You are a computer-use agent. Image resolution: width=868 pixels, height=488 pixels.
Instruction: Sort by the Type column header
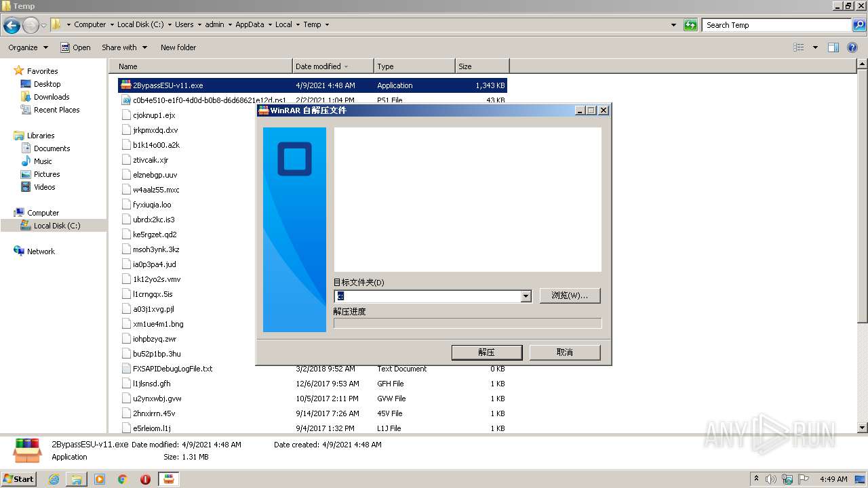click(414, 66)
